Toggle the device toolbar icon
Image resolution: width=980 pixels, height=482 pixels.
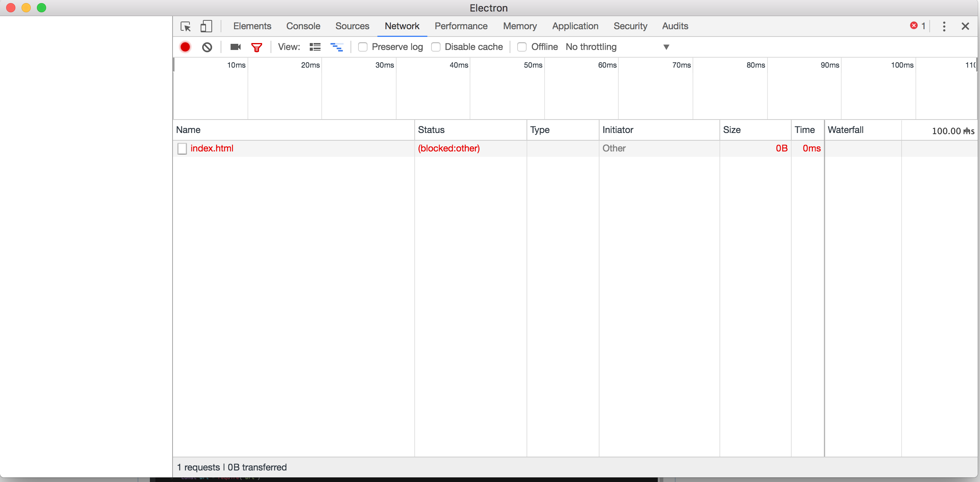pyautogui.click(x=206, y=26)
